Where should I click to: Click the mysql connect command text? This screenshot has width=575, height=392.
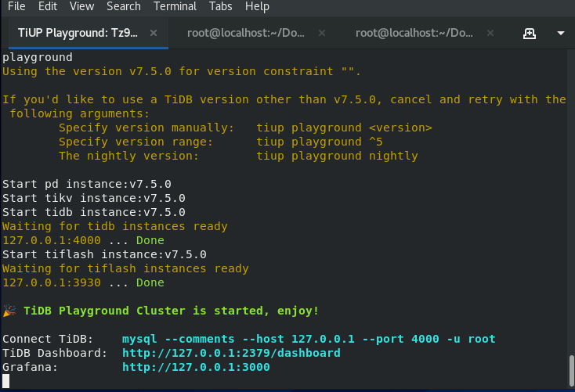[x=309, y=339]
